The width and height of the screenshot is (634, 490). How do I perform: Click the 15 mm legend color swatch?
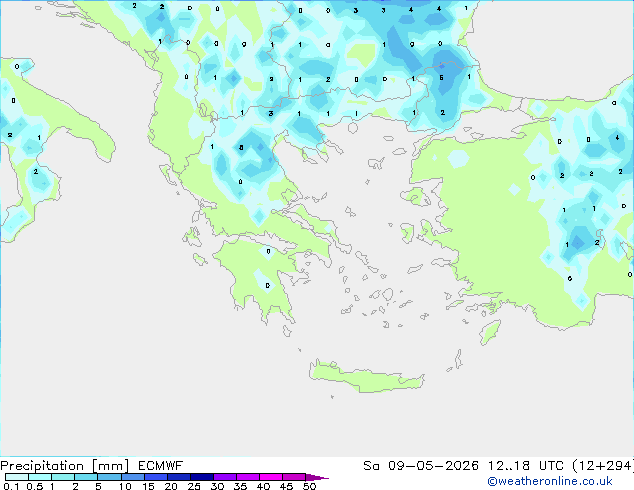pos(155,477)
